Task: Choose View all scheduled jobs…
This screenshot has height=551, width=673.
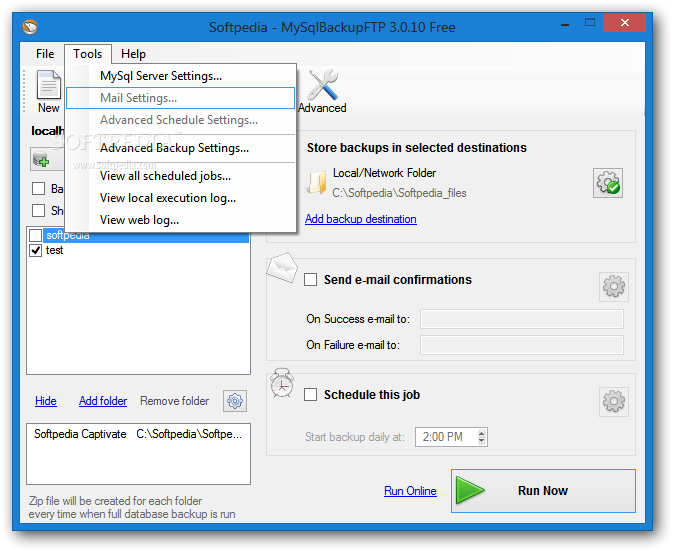Action: tap(180, 176)
